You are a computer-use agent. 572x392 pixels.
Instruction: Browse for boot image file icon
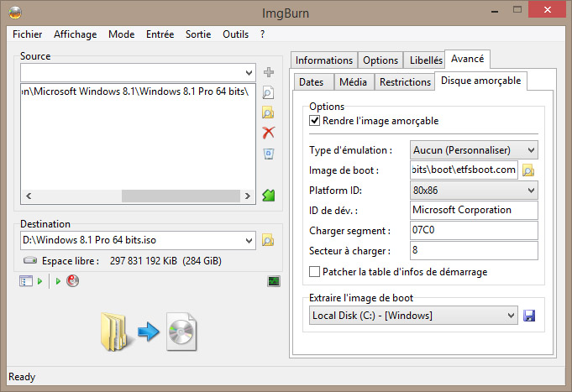pyautogui.click(x=528, y=170)
